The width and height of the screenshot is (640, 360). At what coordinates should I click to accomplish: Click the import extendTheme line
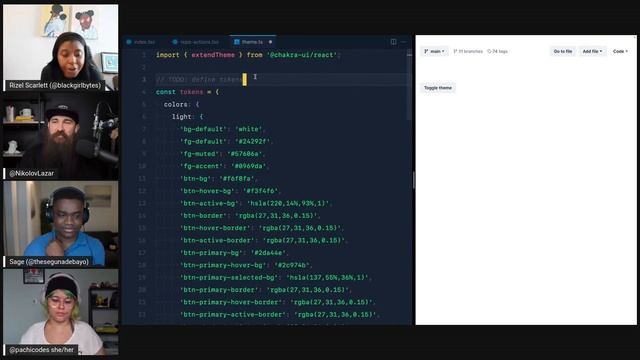click(248, 55)
